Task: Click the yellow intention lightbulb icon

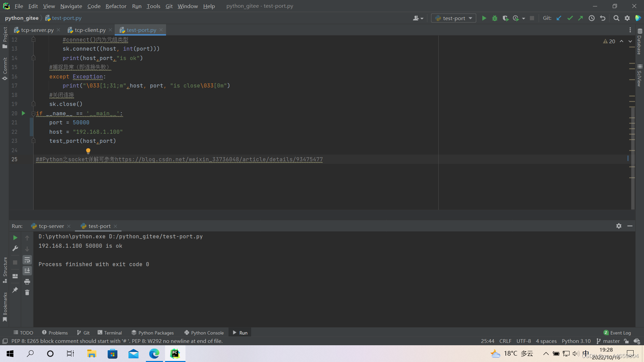Action: [88, 151]
